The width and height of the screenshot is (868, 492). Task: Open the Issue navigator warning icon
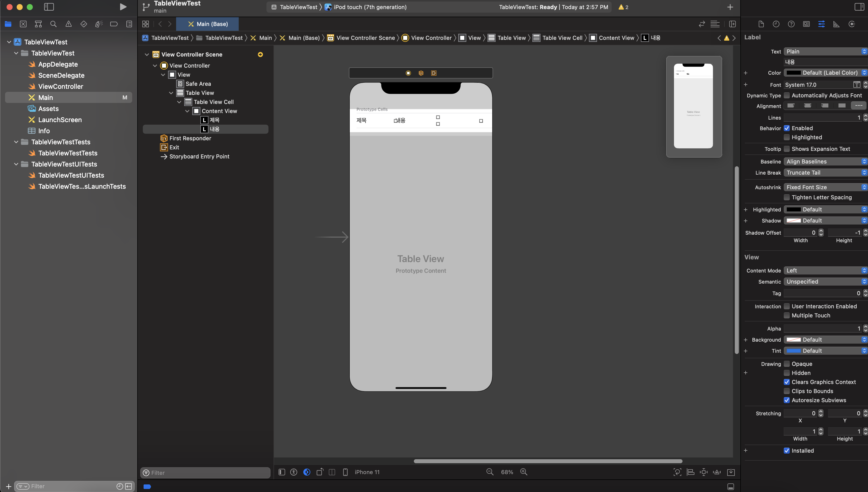(68, 24)
